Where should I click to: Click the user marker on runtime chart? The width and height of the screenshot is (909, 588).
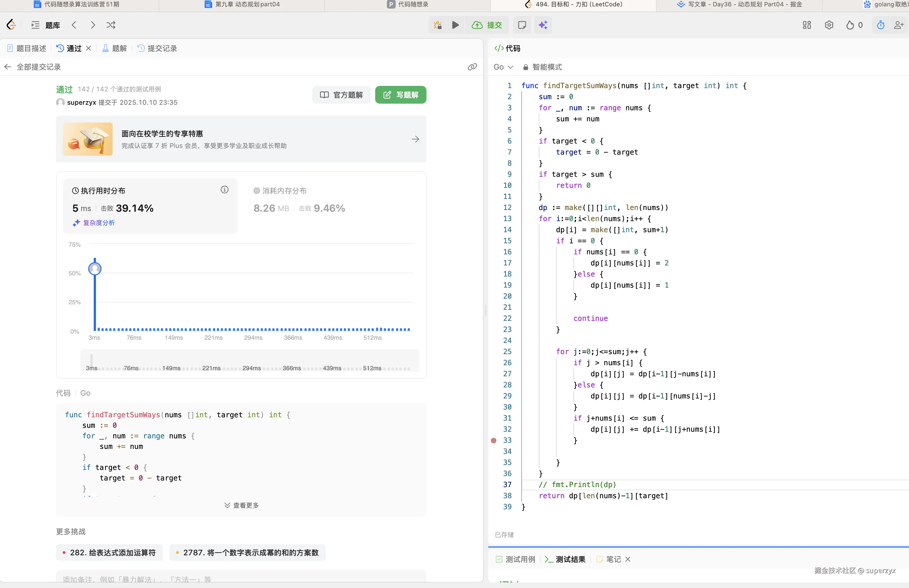tap(95, 269)
